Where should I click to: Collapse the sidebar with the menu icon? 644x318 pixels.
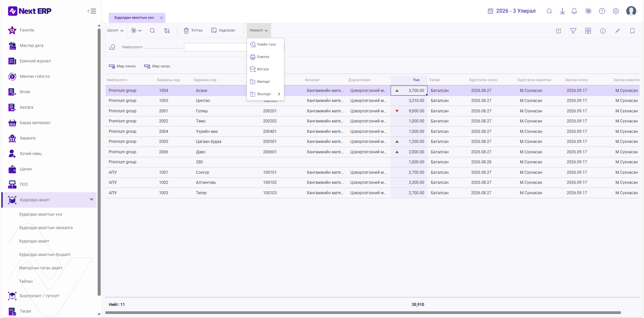(92, 11)
